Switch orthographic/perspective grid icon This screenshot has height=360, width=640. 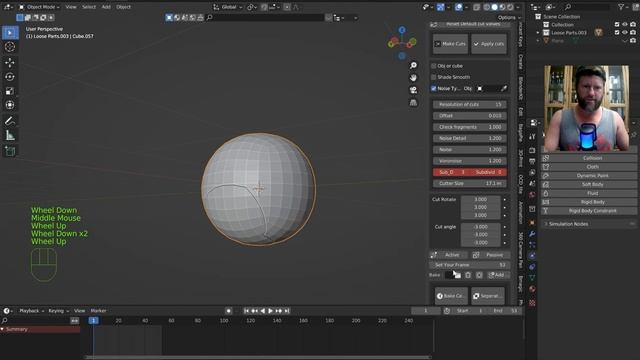click(413, 102)
